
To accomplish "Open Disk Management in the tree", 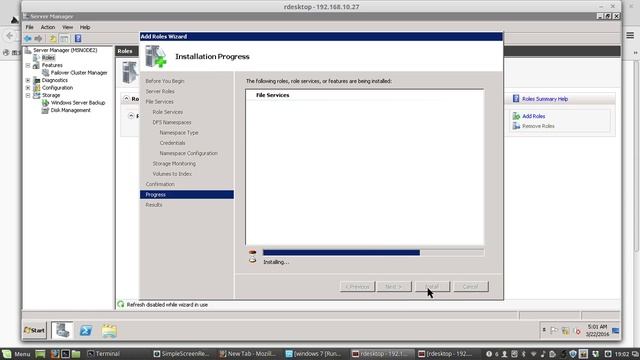I will pos(71,110).
